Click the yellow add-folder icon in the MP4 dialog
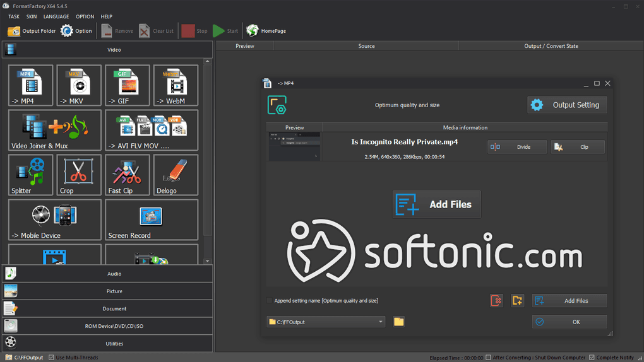 coord(517,301)
